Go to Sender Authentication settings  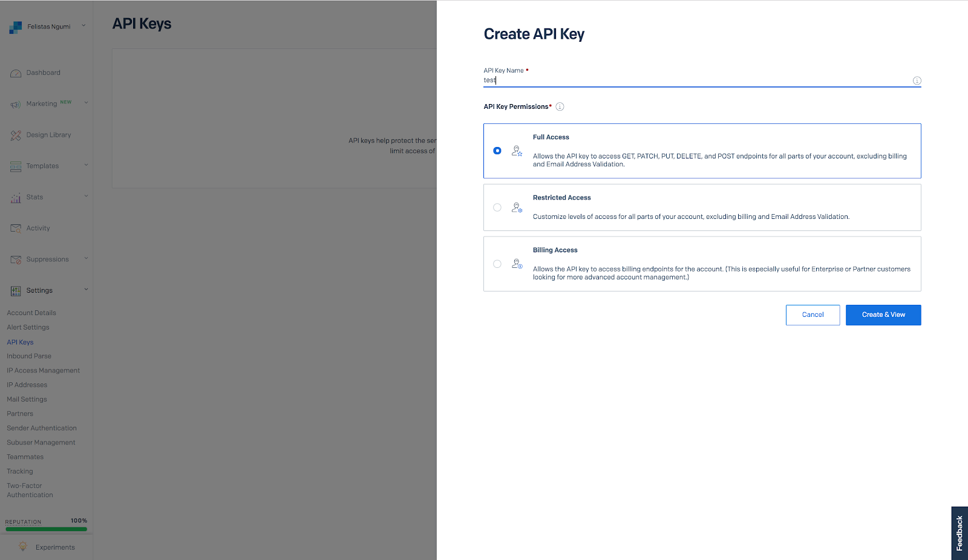(42, 428)
